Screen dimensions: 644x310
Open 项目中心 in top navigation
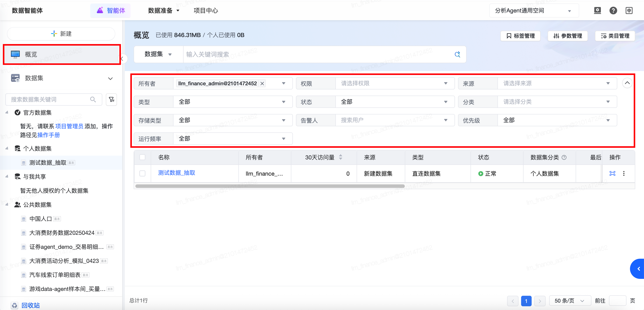206,11
